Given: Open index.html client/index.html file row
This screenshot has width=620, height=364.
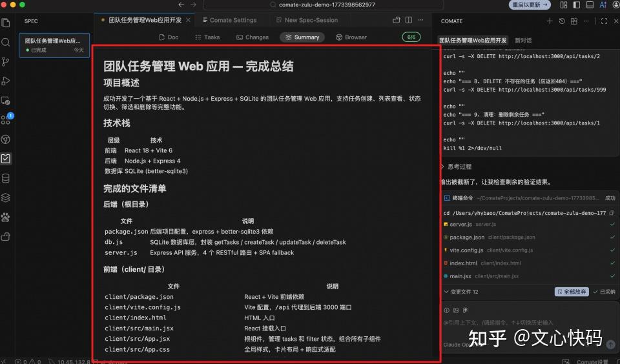Looking at the screenshot, I should point(529,263).
